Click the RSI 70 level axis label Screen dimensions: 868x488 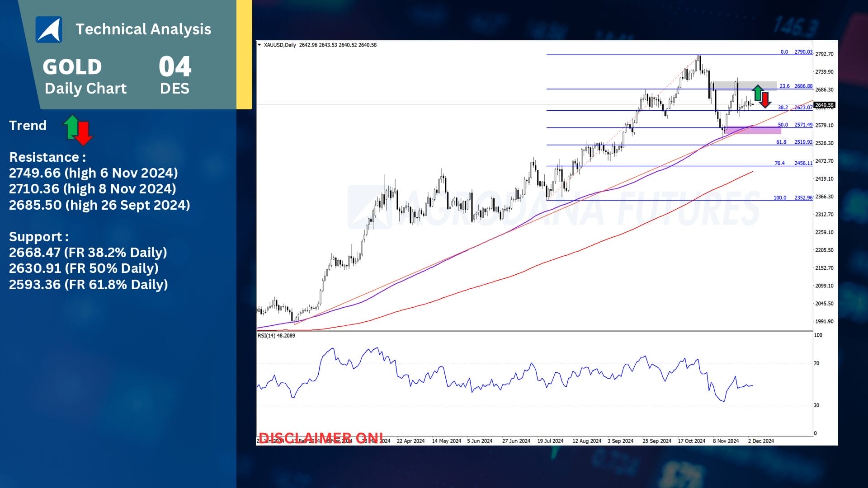(x=816, y=363)
